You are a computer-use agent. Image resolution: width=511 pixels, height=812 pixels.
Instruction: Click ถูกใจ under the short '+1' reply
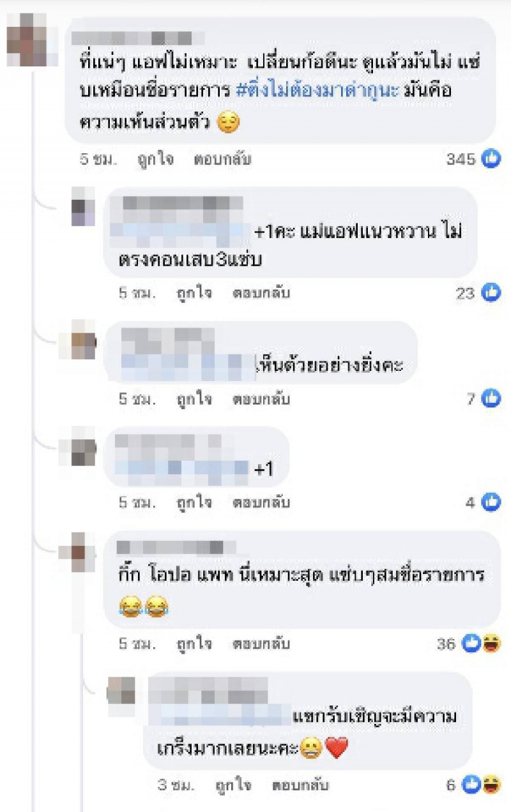click(194, 502)
